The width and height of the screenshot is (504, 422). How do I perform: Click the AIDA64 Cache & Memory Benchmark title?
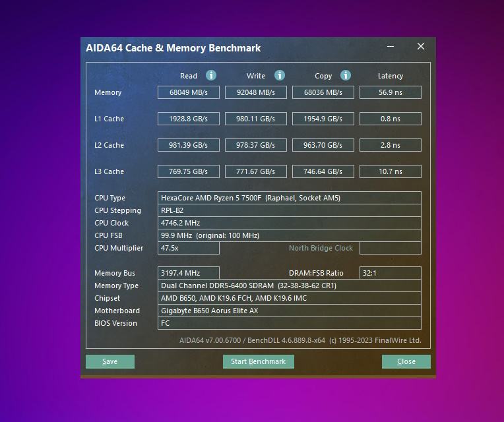pos(173,48)
